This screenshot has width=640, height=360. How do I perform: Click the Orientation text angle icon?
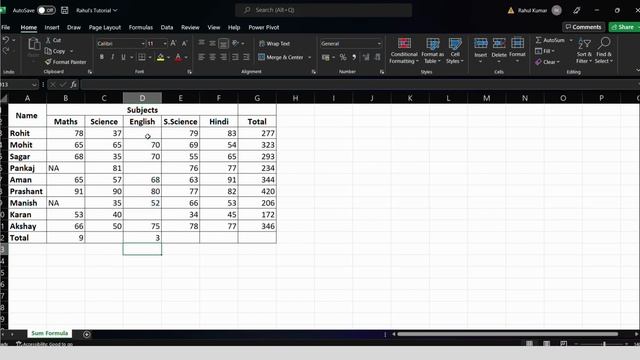pos(236,43)
